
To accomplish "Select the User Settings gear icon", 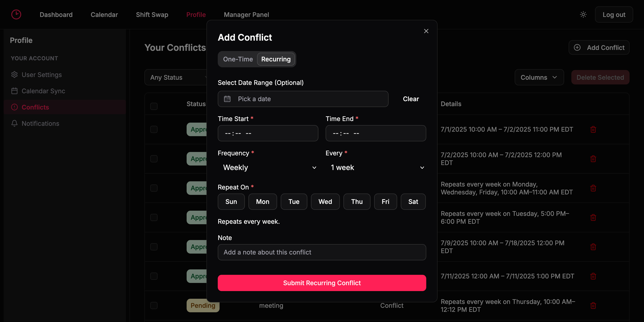I will click(x=14, y=75).
